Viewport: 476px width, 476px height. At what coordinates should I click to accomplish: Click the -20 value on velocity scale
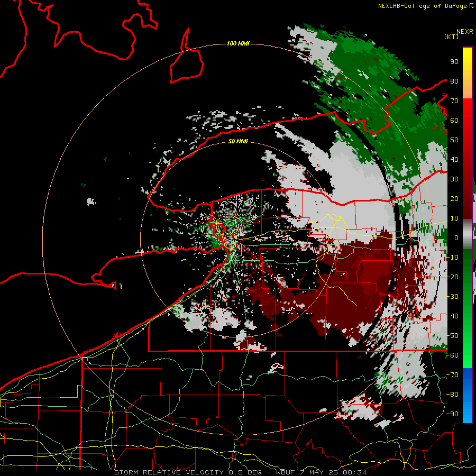point(452,277)
